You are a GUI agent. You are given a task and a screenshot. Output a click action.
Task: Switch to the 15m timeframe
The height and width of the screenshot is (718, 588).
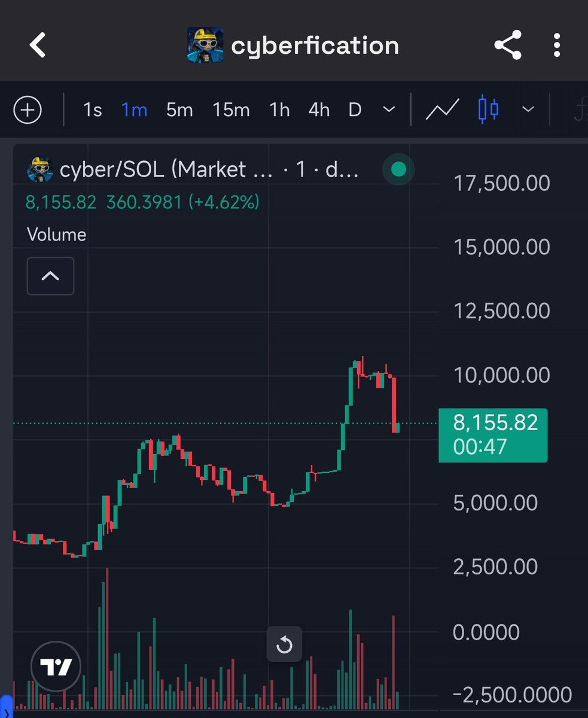[x=231, y=110]
